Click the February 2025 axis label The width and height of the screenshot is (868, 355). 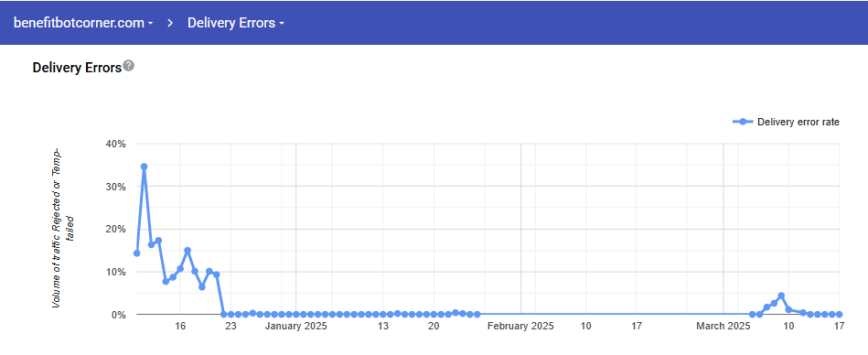[x=520, y=327]
